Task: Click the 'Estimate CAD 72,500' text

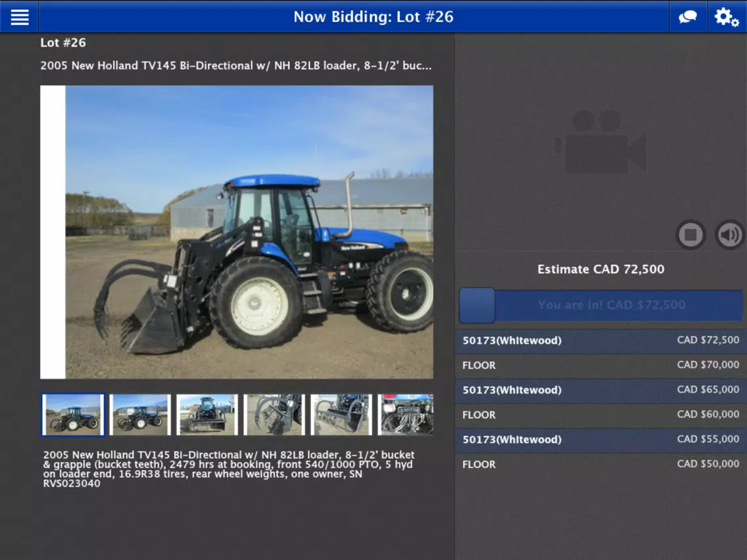Action: click(601, 269)
